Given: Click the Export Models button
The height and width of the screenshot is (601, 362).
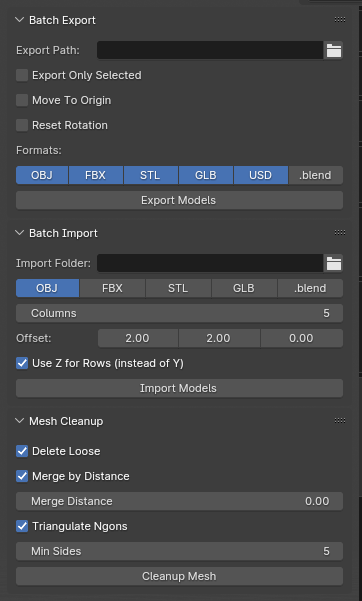Looking at the screenshot, I should click(179, 200).
